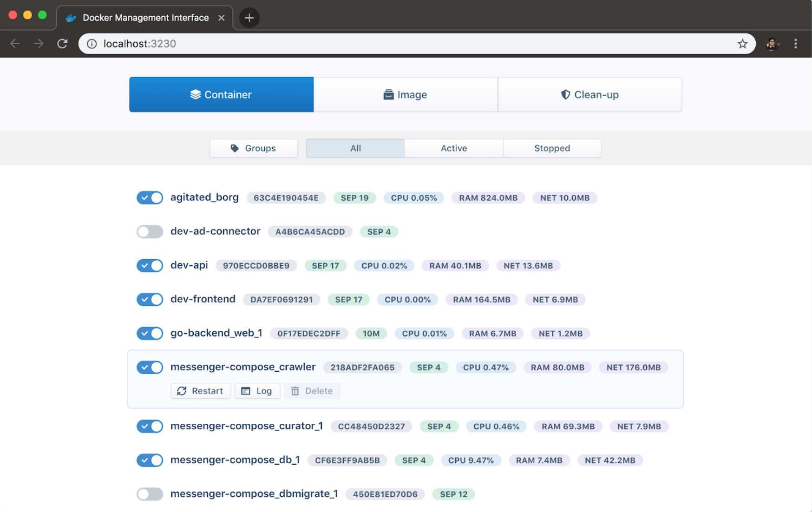
Task: Stop the messenger-compose_crawler container switch
Action: coord(150,367)
